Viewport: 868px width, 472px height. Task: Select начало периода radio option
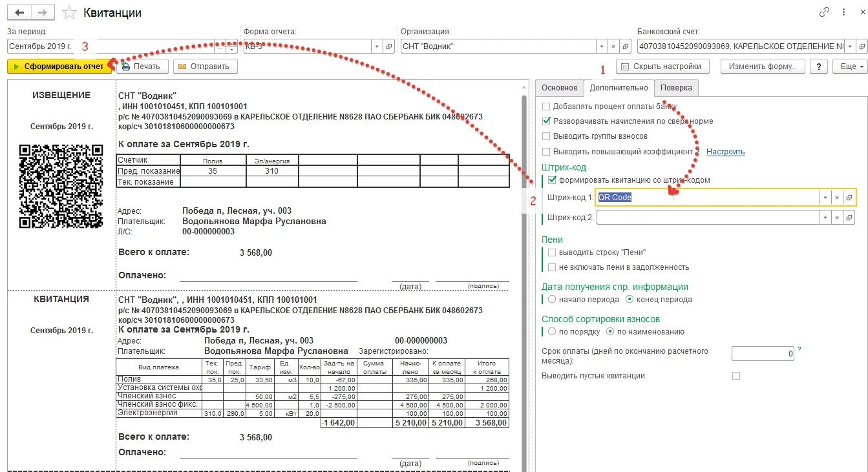(x=551, y=300)
